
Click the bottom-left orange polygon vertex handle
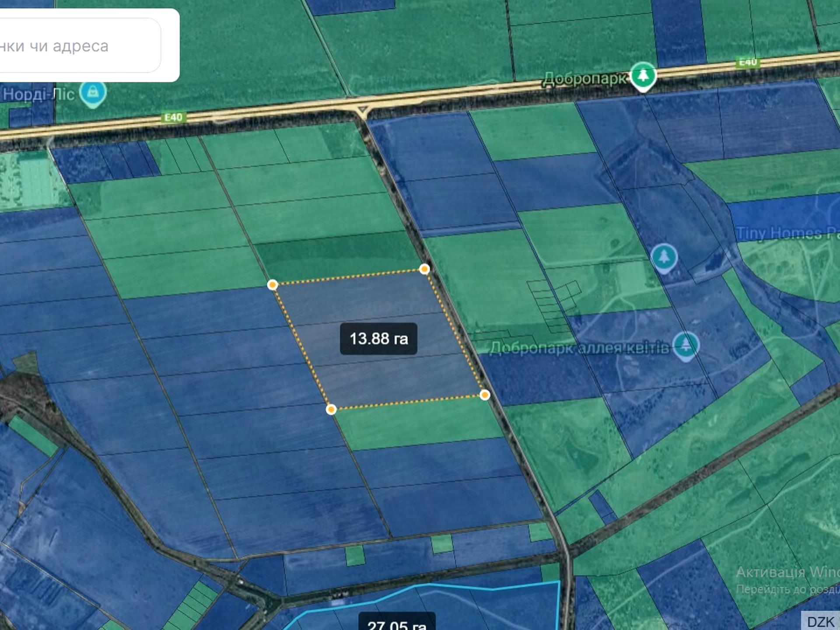331,409
